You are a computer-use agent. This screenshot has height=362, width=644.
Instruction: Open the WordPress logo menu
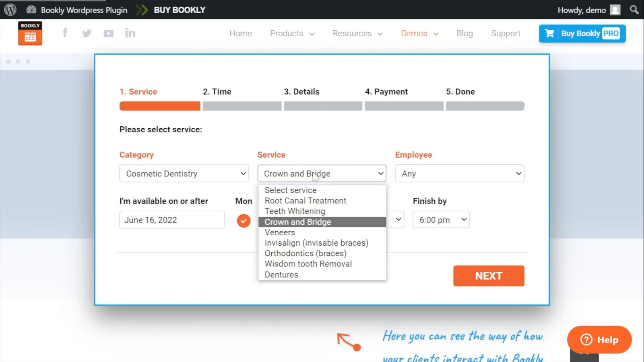10,10
